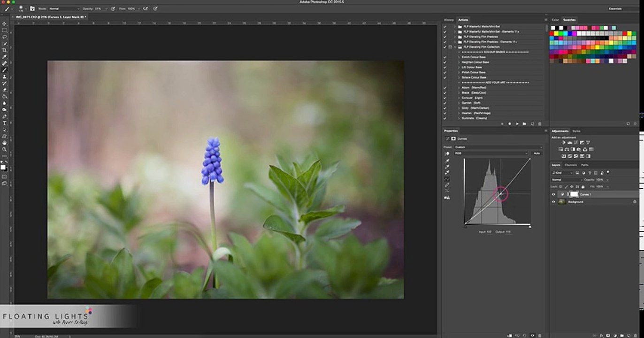Toggle the Enrich Colour Base action checkmark
Image resolution: width=644 pixels, height=338 pixels.
445,57
